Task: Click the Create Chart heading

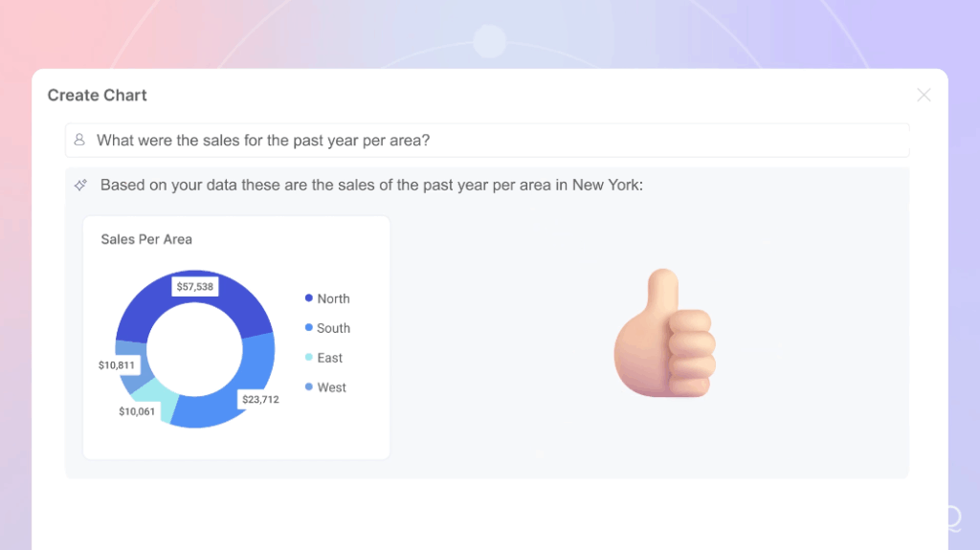Action: point(98,95)
